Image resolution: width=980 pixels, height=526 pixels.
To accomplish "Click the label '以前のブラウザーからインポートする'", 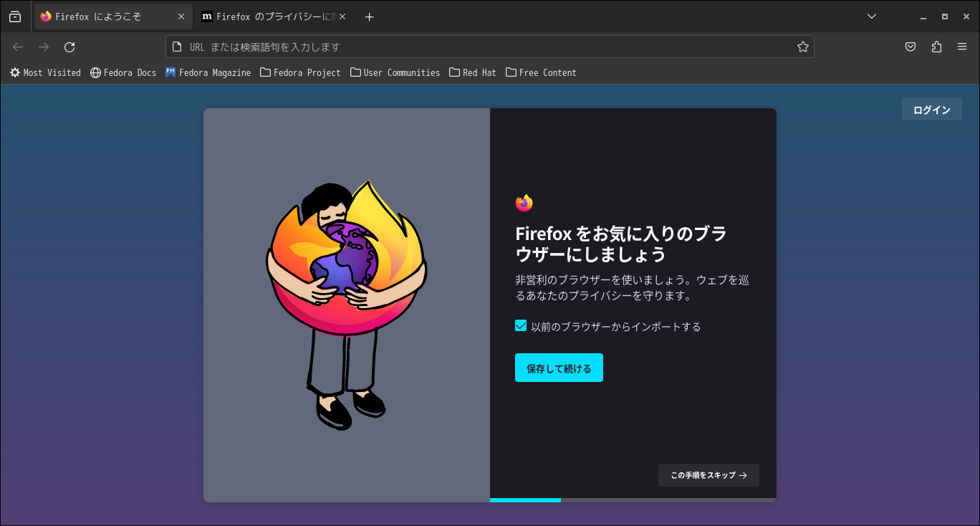I will tap(615, 327).
